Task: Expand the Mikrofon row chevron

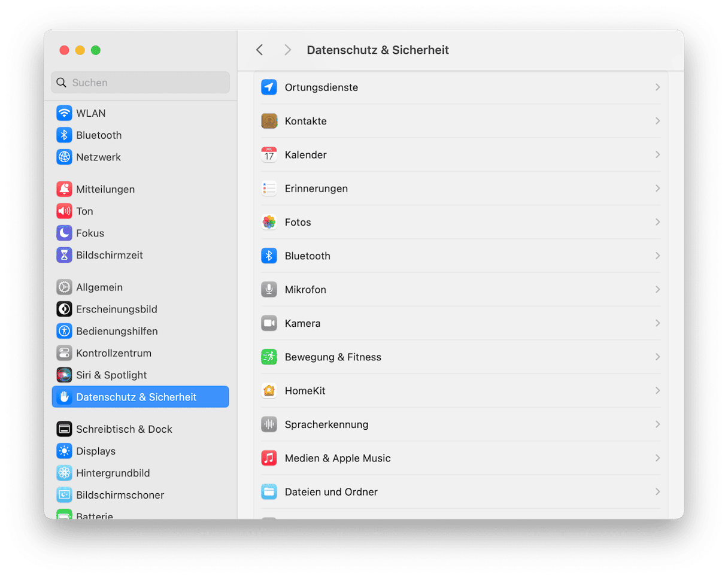Action: pyautogui.click(x=657, y=290)
